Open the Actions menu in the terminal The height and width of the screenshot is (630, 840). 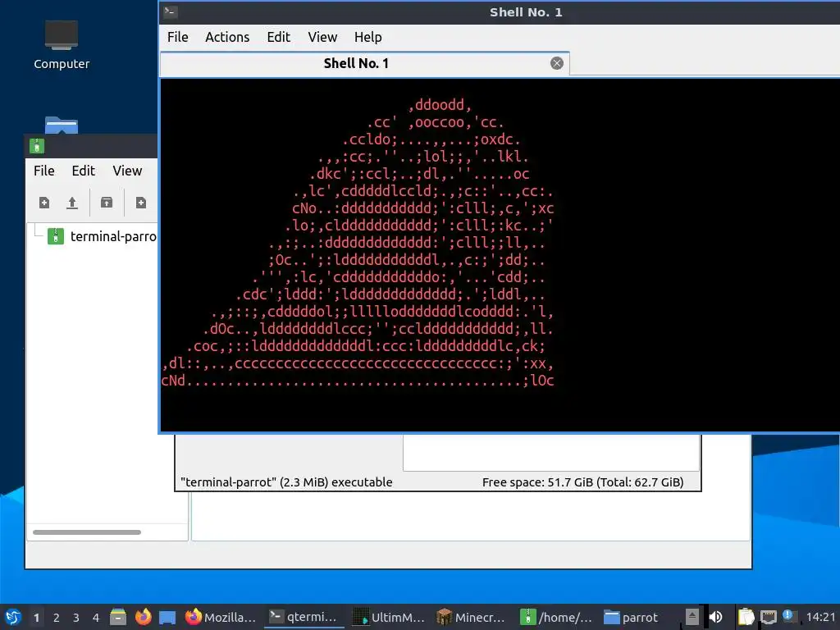(x=227, y=37)
